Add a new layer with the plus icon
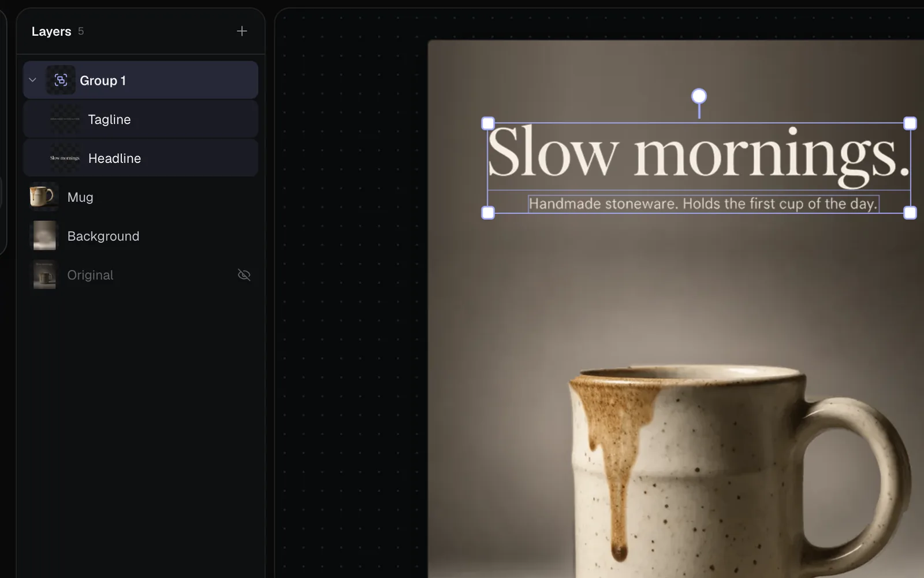The width and height of the screenshot is (924, 578). tap(242, 31)
